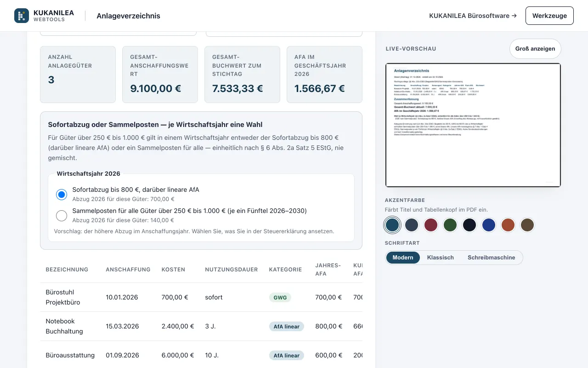Pick the slate gray accent color
This screenshot has width=588, height=368.
point(412,225)
